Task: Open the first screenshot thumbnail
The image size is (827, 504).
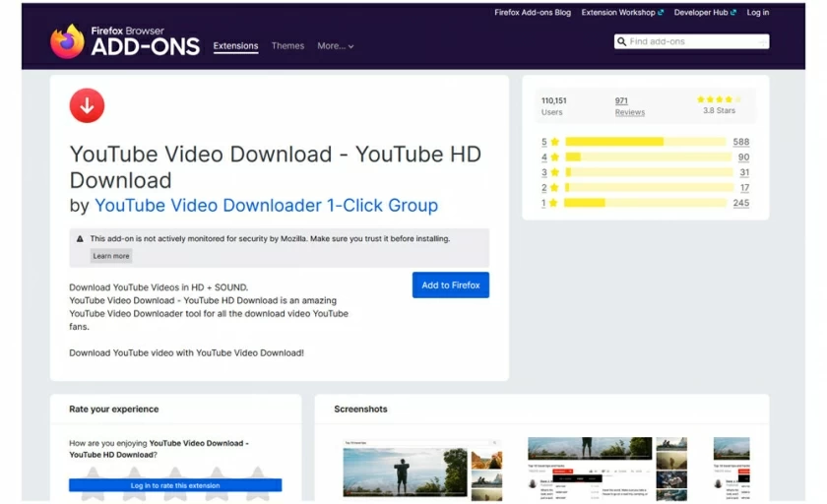Action: pos(422,470)
